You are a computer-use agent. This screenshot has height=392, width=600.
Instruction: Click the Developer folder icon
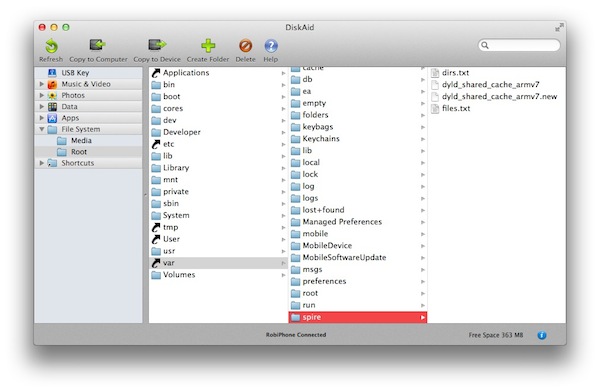point(156,132)
